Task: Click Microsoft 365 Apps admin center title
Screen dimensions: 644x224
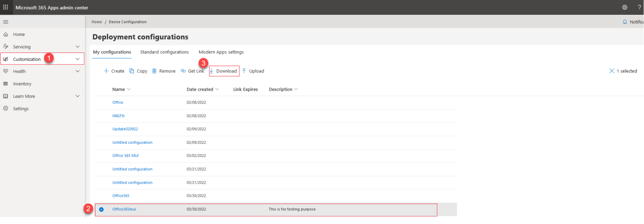Action: pyautogui.click(x=52, y=8)
